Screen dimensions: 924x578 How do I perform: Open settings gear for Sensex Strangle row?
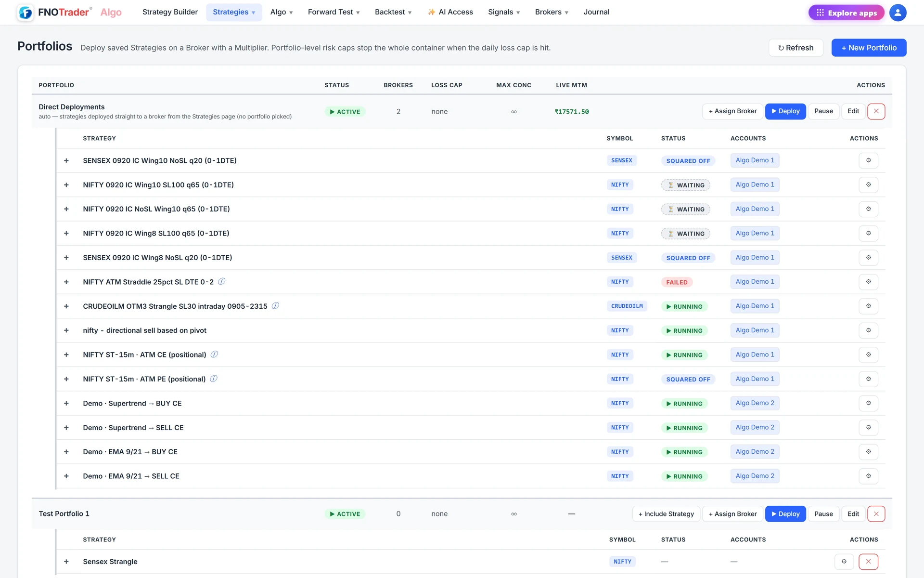click(844, 562)
